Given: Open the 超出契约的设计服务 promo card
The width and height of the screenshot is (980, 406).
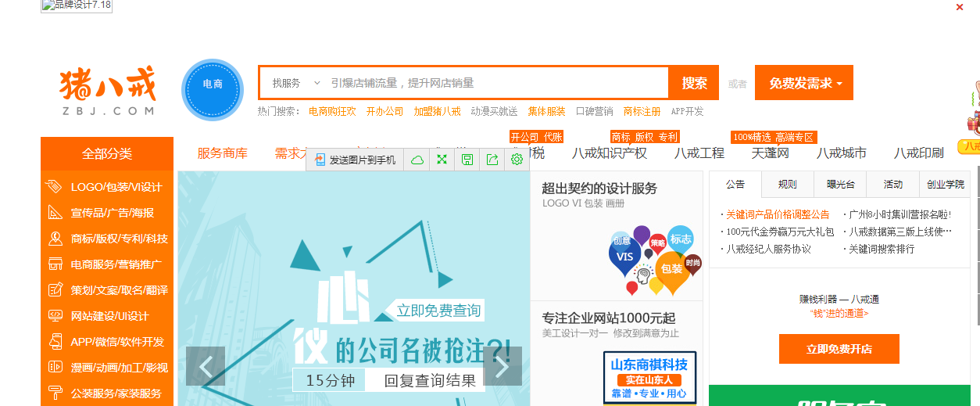Looking at the screenshot, I should [617, 235].
